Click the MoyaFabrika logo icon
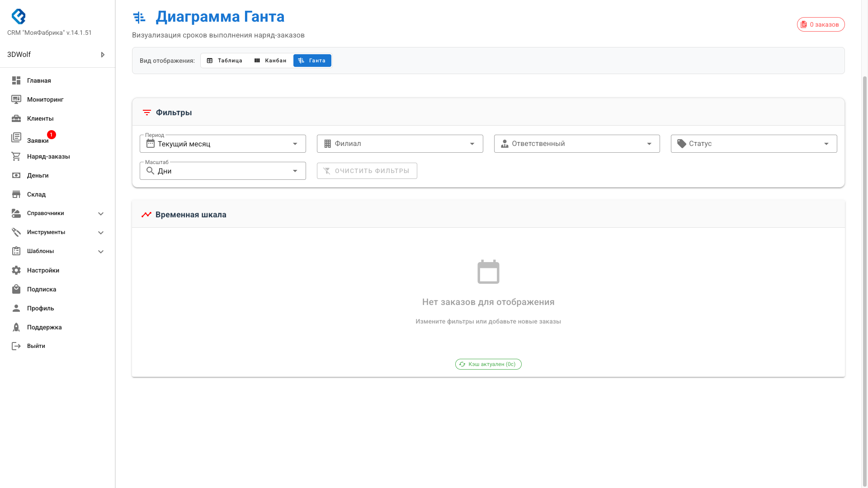This screenshot has width=868, height=488. coord(19,16)
